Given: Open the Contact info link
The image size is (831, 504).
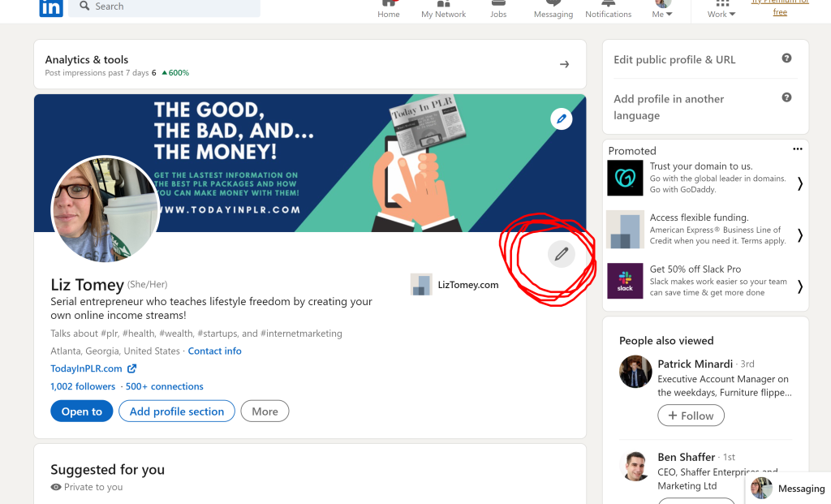Looking at the screenshot, I should [x=214, y=351].
